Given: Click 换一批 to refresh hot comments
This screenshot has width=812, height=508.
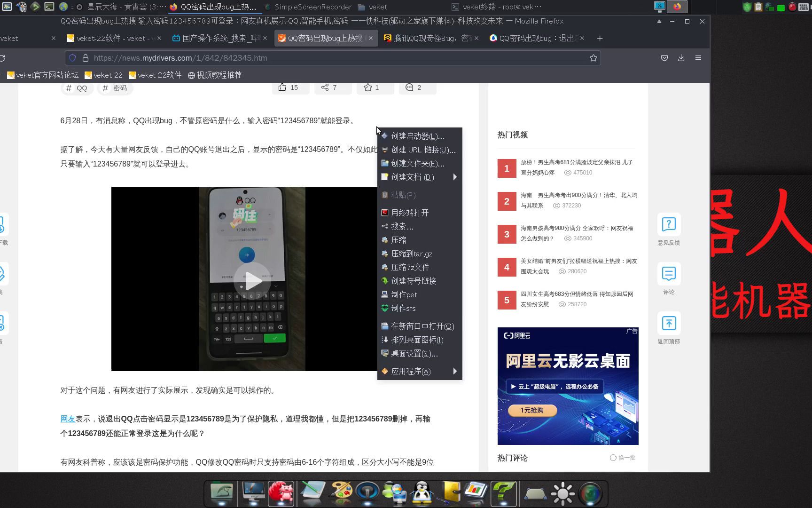Looking at the screenshot, I should point(623,458).
